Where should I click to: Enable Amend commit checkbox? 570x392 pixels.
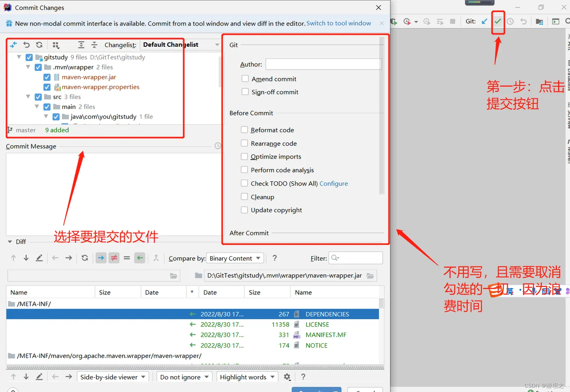point(245,78)
